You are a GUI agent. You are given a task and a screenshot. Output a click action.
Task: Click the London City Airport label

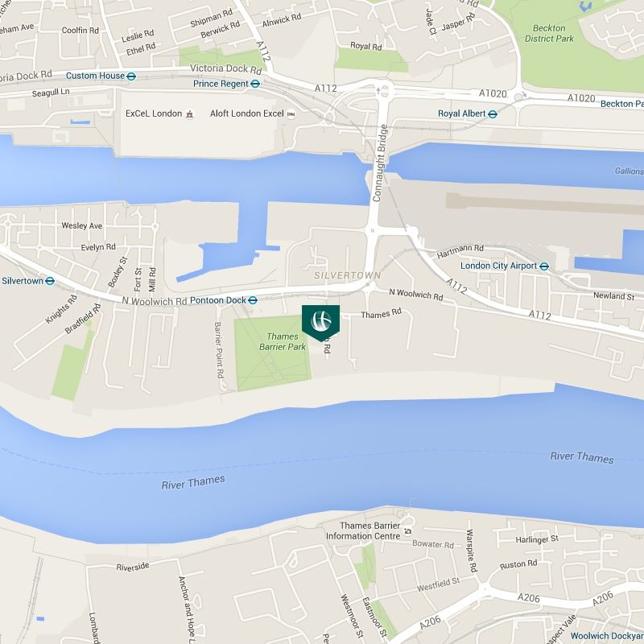click(x=498, y=266)
